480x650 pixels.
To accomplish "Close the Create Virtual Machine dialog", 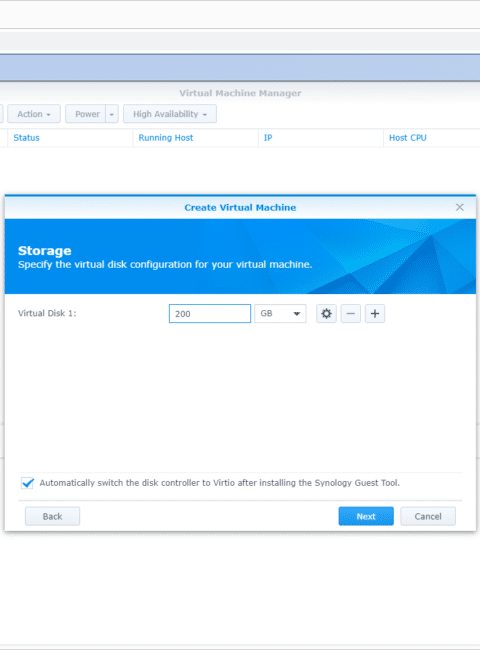I will (x=459, y=207).
